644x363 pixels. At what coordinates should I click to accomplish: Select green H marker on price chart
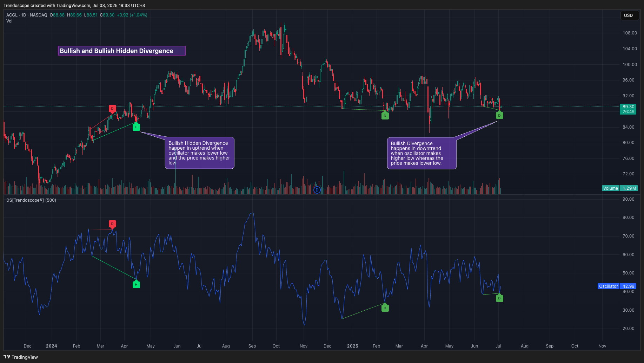pos(136,127)
